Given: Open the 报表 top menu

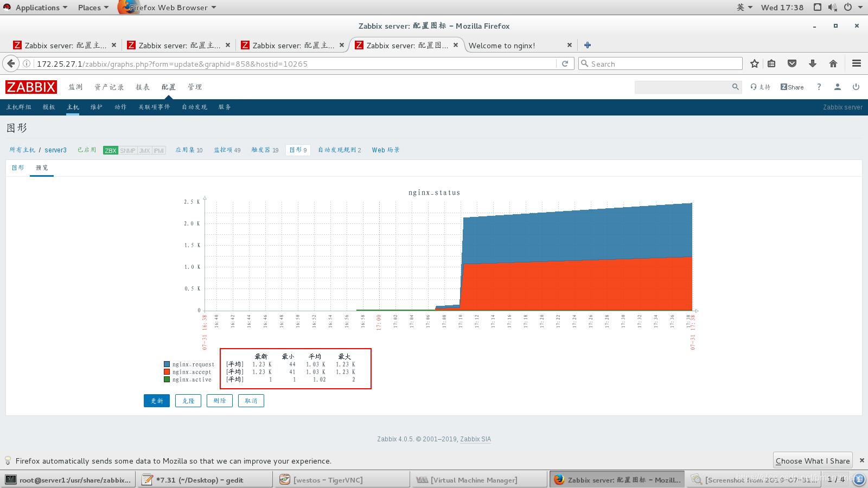Looking at the screenshot, I should (143, 87).
